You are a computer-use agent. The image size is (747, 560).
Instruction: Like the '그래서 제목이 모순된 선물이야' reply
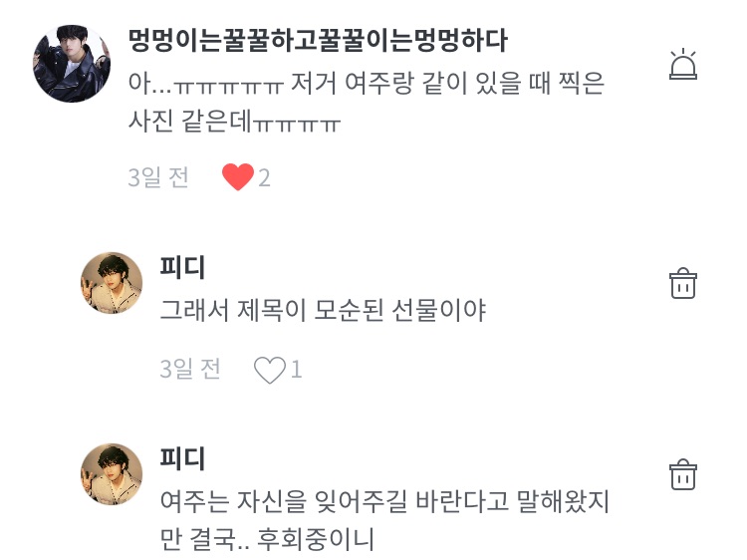(269, 371)
